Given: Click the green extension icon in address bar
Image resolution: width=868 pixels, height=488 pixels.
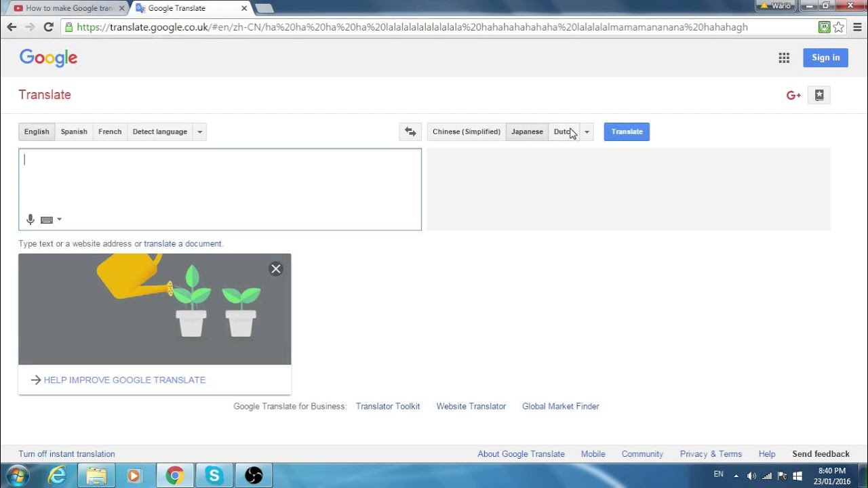Looking at the screenshot, I should (824, 27).
